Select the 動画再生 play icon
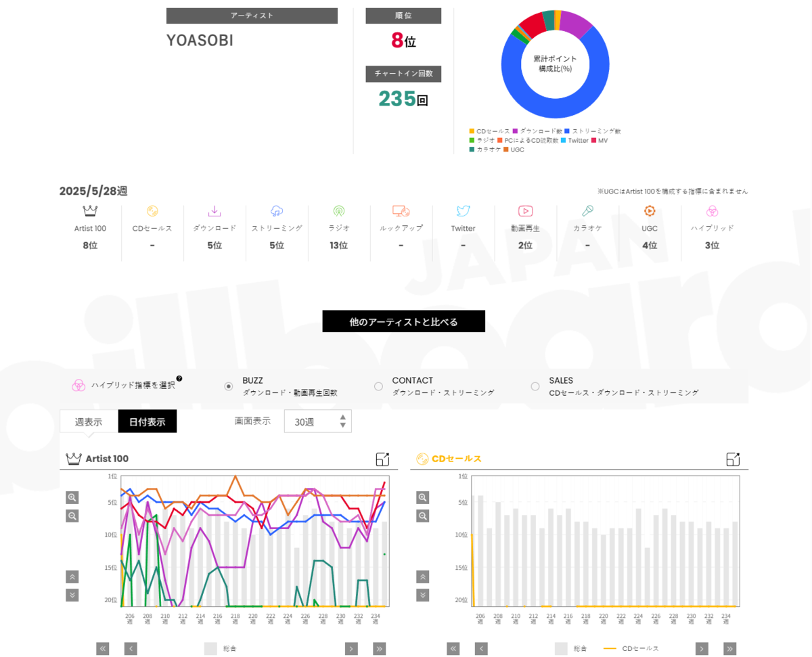Screen dimensions: 812x657 526,211
